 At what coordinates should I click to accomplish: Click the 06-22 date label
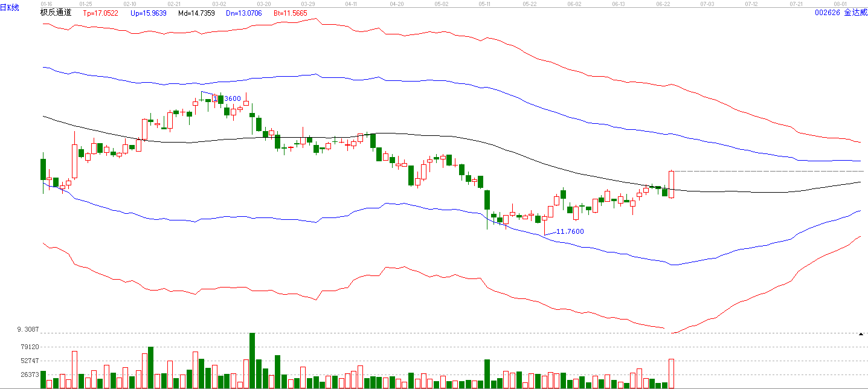tap(663, 4)
